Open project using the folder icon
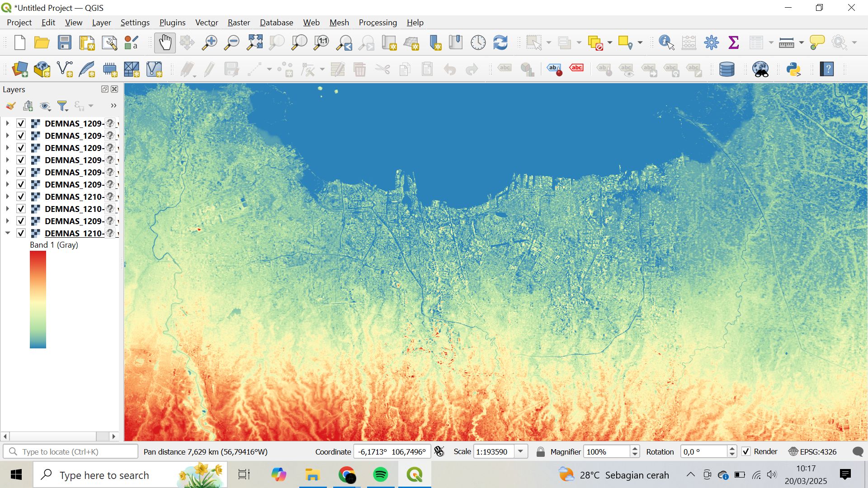Viewport: 868px width, 488px height. tap(42, 42)
